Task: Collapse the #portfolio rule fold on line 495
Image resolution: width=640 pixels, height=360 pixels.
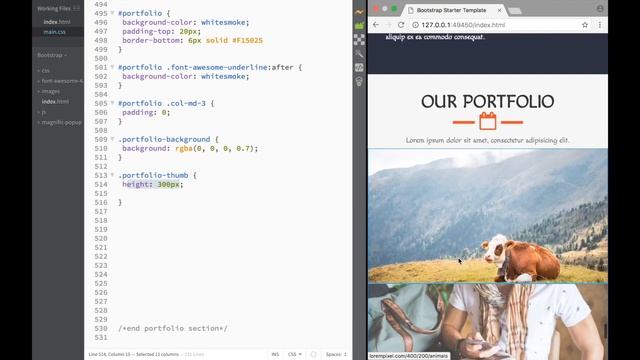Action: point(112,13)
